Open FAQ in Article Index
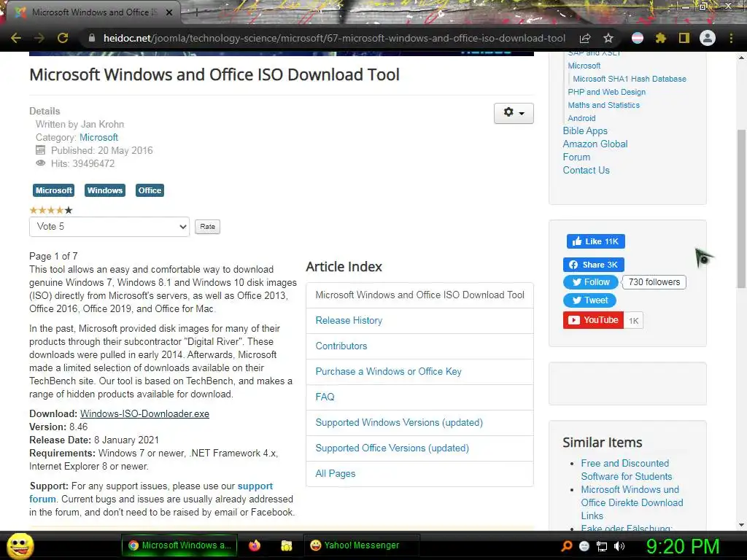747x560 pixels. (325, 397)
